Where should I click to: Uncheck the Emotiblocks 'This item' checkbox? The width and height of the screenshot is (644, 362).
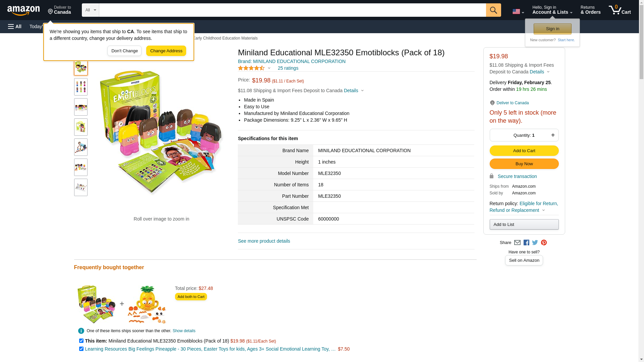[x=81, y=341]
